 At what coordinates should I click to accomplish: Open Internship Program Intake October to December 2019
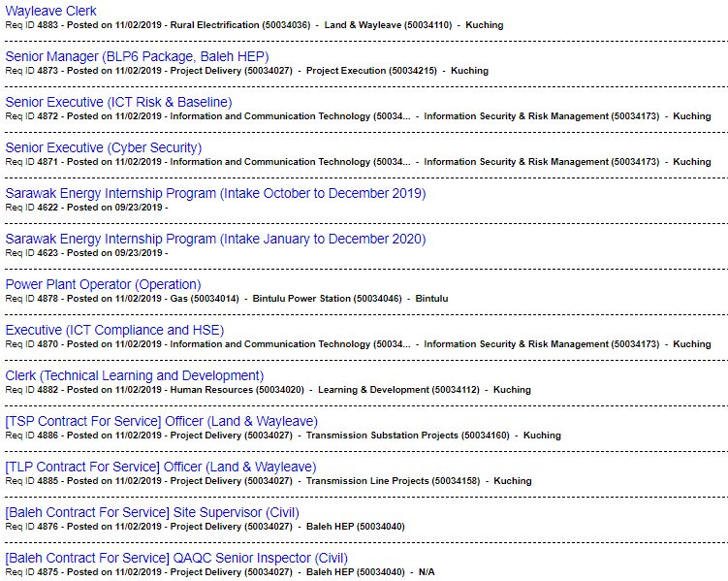pos(215,193)
